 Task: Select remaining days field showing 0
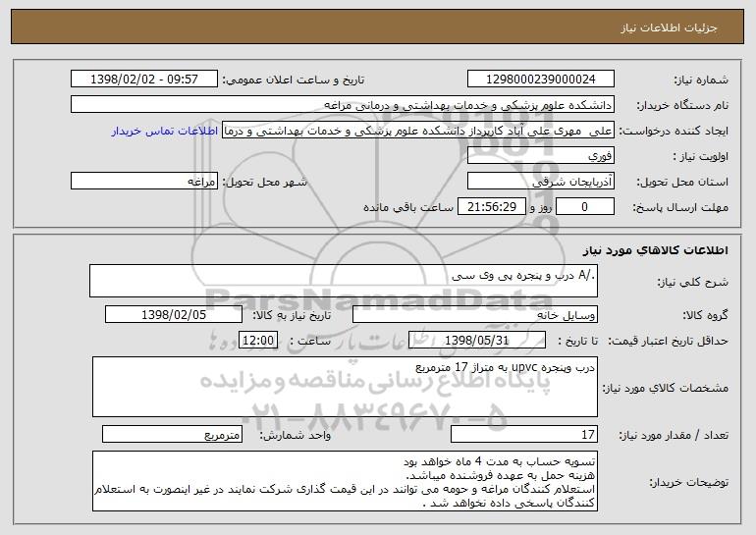coord(585,207)
